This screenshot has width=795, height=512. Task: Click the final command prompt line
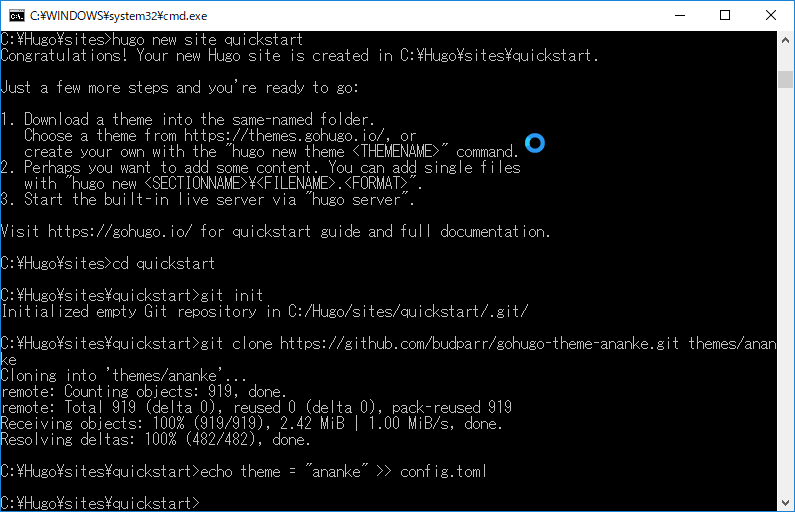tap(100, 503)
